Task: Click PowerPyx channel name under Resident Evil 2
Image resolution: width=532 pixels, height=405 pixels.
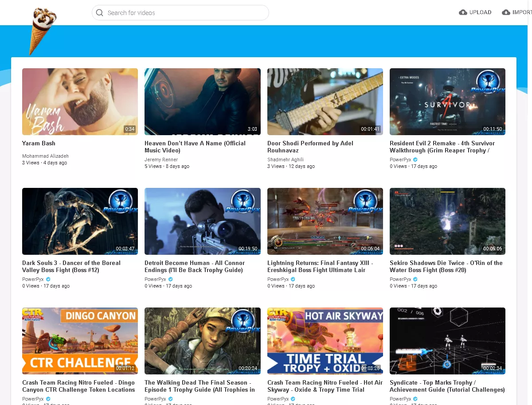Action: pos(400,160)
